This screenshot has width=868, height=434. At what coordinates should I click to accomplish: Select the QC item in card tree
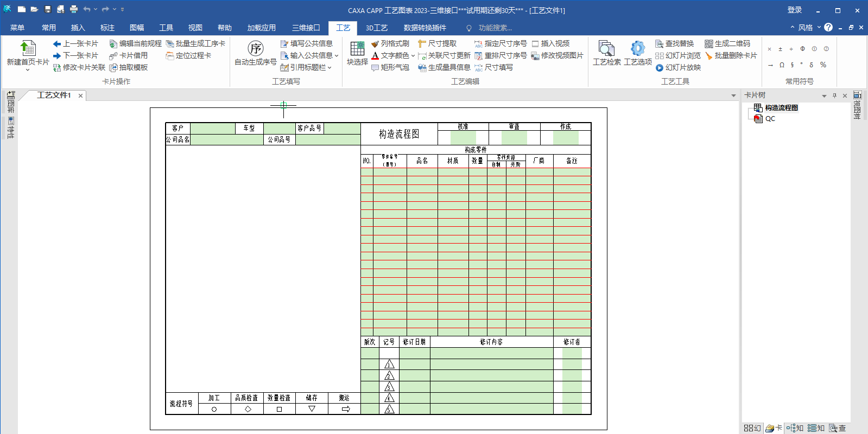(x=770, y=119)
